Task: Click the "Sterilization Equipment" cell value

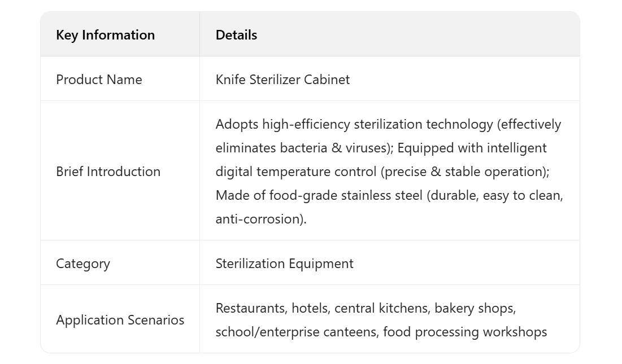Action: tap(284, 264)
